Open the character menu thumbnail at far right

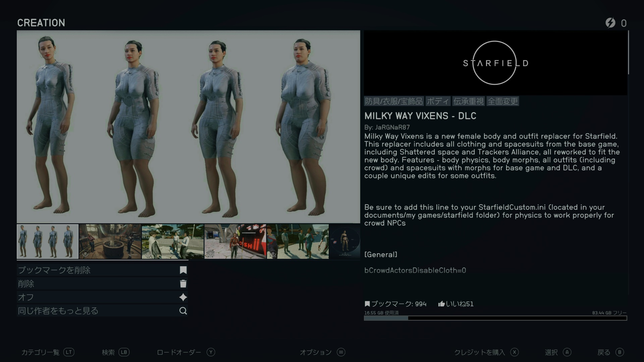coord(344,241)
